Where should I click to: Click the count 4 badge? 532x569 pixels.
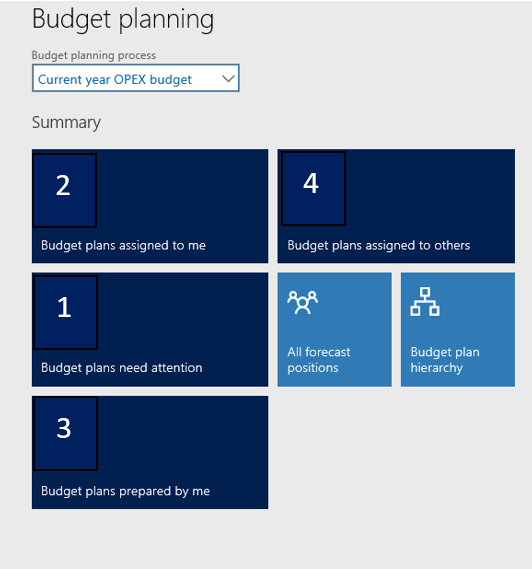pos(313,188)
